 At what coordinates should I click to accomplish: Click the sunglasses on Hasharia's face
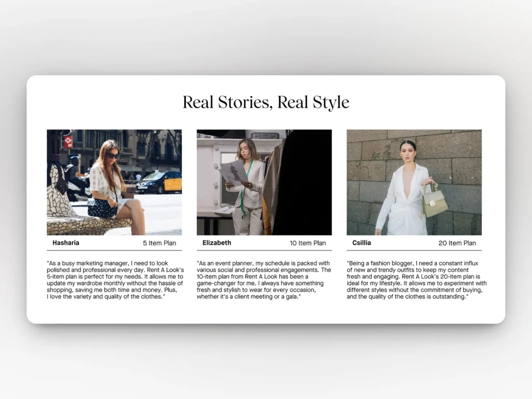click(x=113, y=156)
